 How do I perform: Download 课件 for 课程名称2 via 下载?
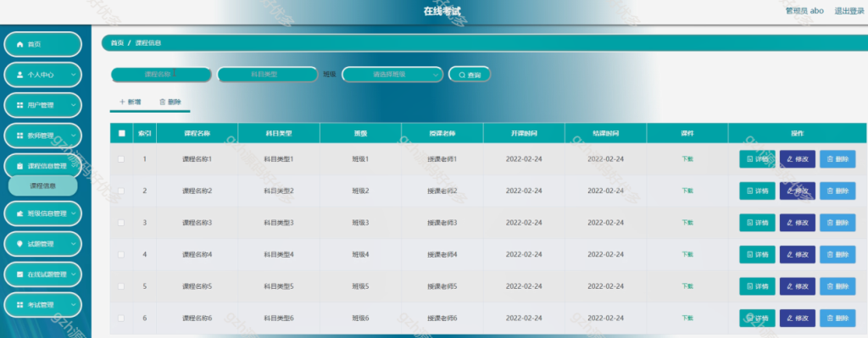click(687, 191)
